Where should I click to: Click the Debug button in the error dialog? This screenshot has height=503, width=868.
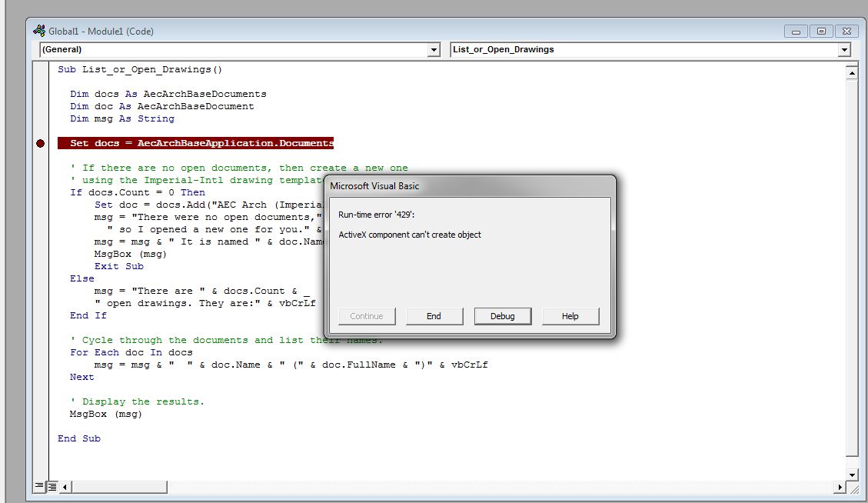[x=503, y=315]
